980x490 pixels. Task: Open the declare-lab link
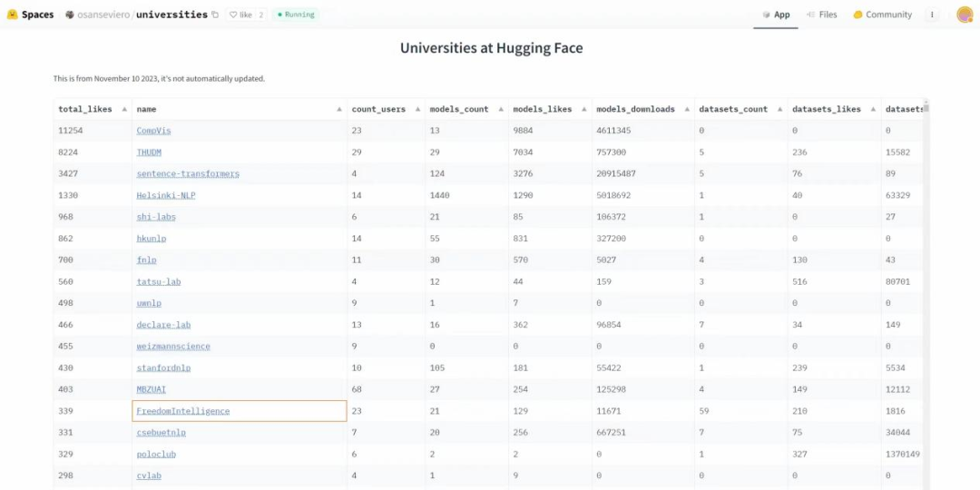(x=163, y=324)
